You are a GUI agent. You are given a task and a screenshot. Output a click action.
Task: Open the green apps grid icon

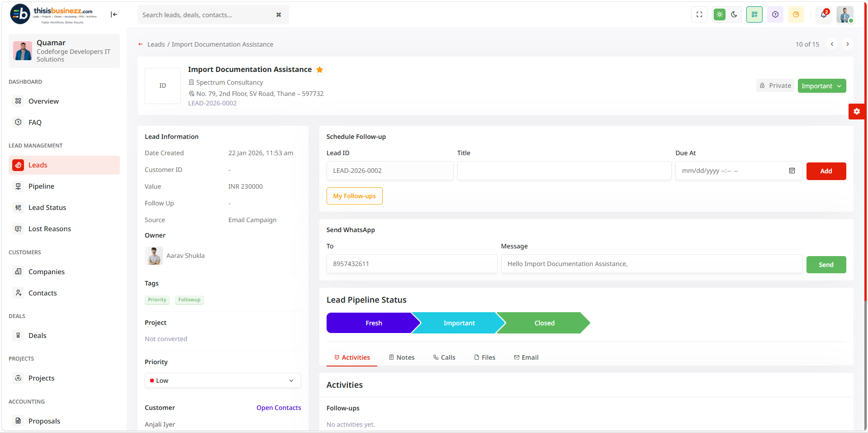(754, 14)
